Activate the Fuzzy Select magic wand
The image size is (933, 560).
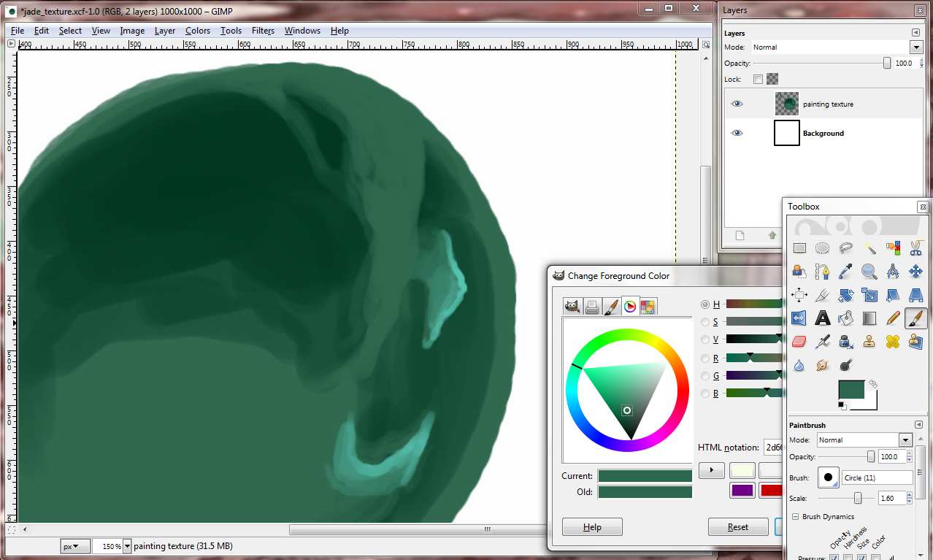click(869, 248)
